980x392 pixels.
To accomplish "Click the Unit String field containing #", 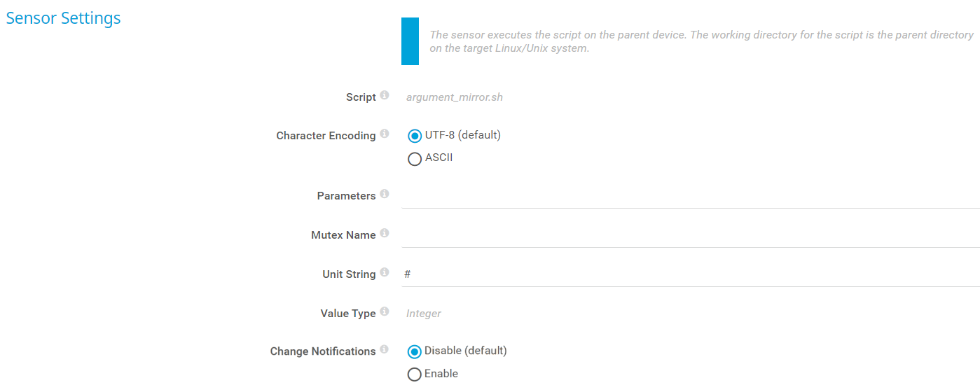I will pyautogui.click(x=690, y=274).
